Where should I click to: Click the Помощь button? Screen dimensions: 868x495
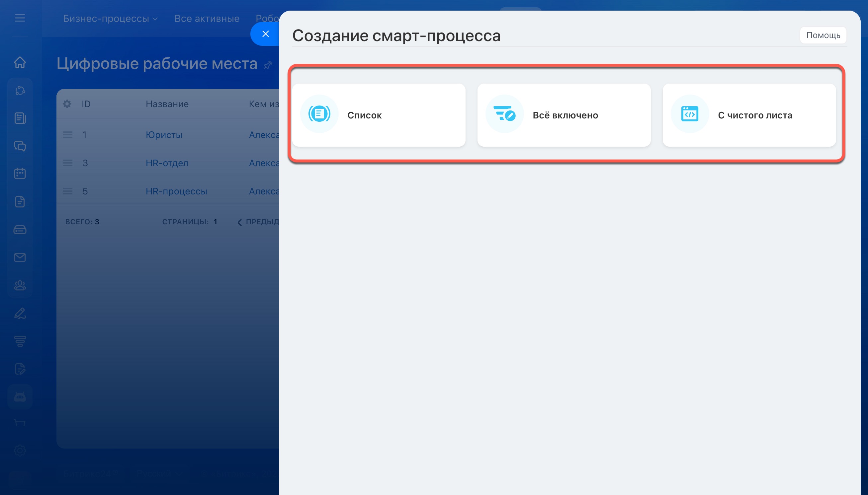(x=823, y=35)
